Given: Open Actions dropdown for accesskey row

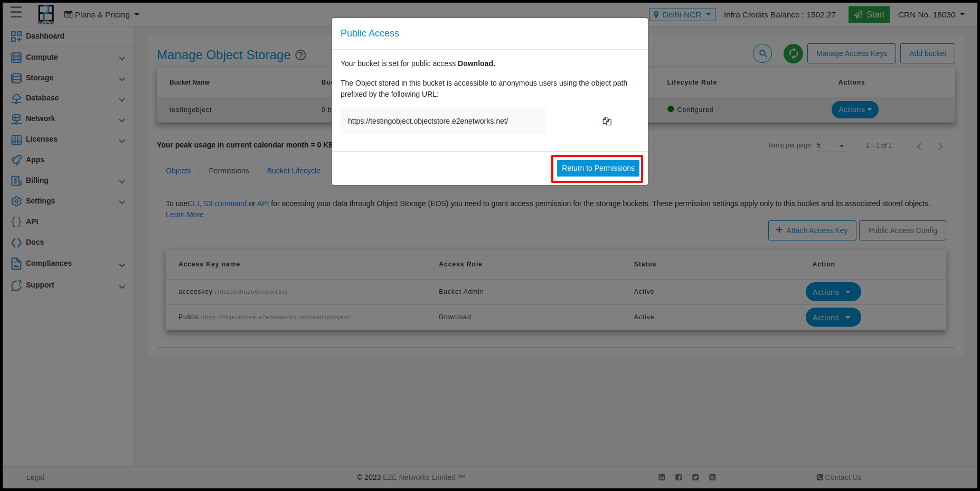Looking at the screenshot, I should point(833,292).
